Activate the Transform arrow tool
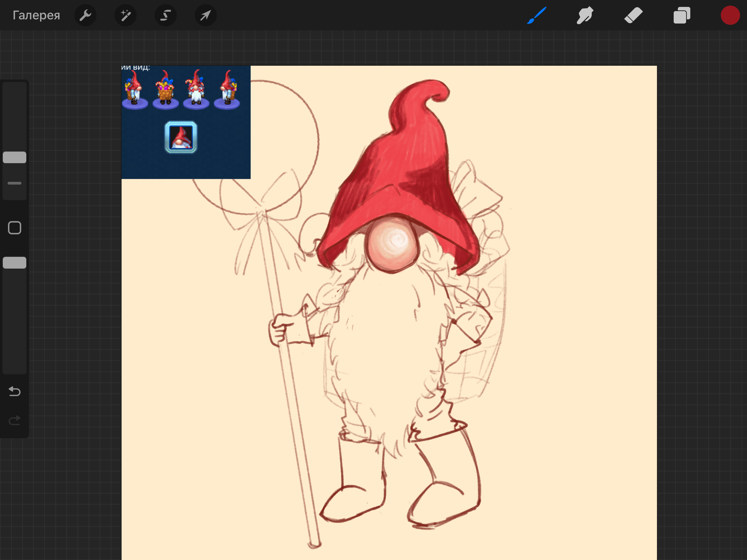Viewport: 747px width, 560px height. tap(206, 15)
